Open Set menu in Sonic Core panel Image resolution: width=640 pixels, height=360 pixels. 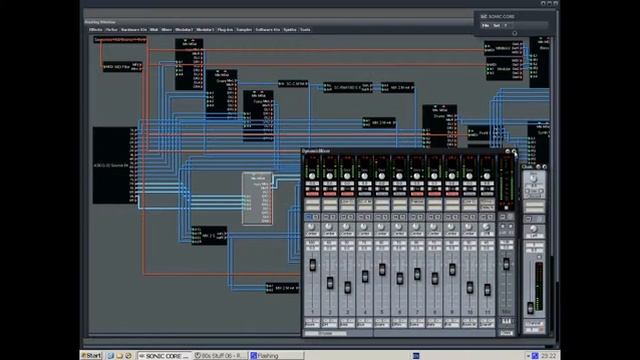coord(496,25)
